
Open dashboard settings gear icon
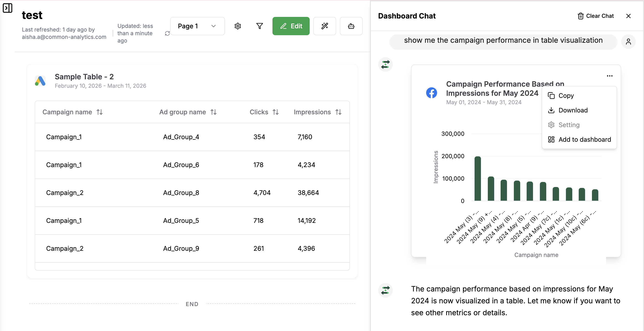click(x=238, y=26)
